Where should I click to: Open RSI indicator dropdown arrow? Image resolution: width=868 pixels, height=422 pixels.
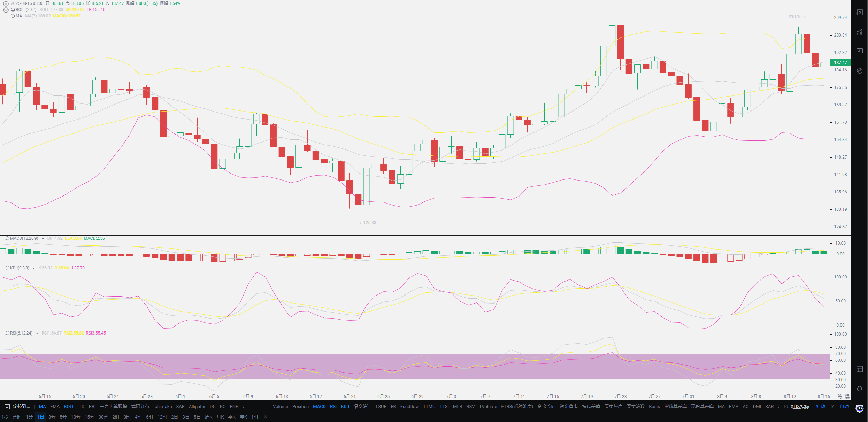(x=37, y=333)
